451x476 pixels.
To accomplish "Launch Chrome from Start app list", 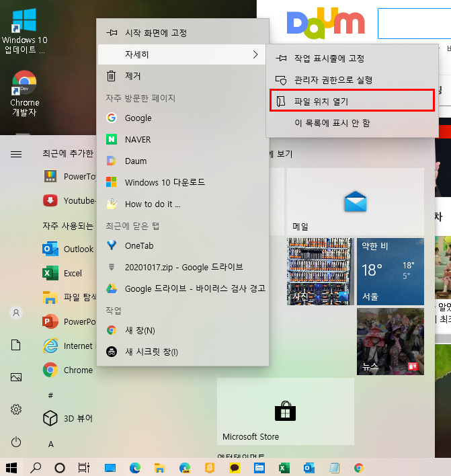I will (x=69, y=370).
